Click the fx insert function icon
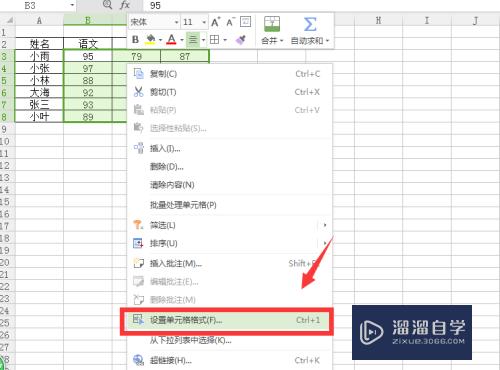500x370 pixels. pos(125,5)
